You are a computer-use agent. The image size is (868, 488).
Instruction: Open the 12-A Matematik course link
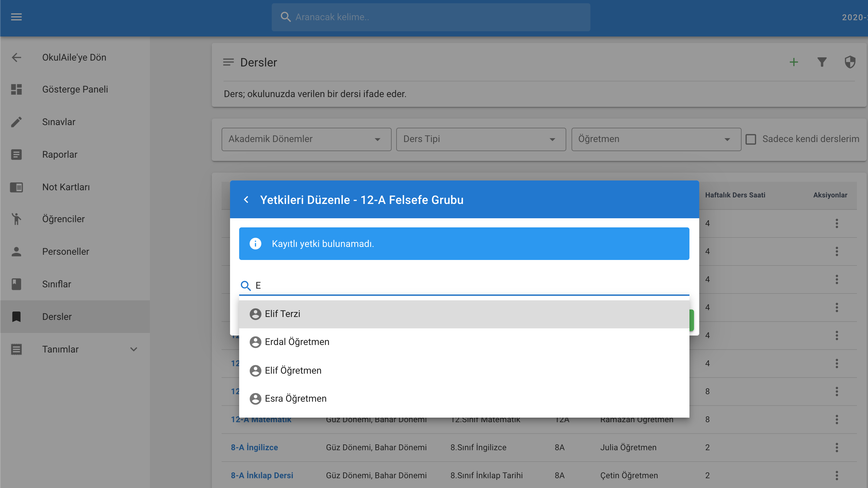[261, 420]
